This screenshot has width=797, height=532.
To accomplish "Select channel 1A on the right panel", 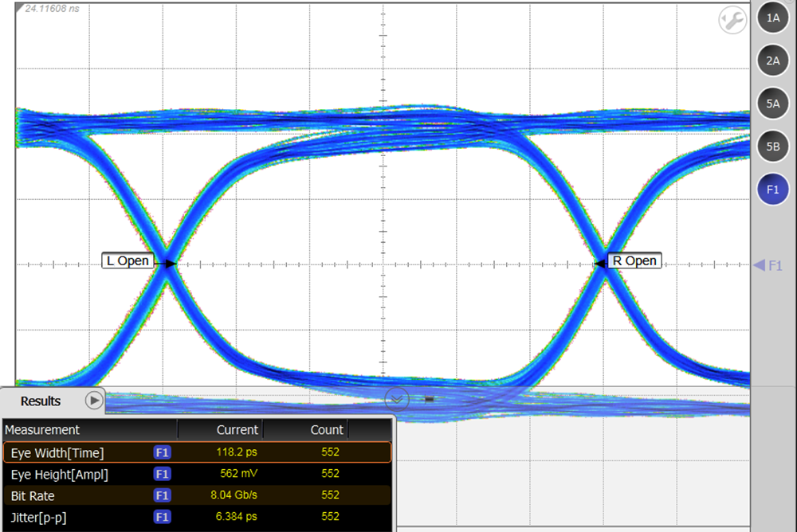I will coord(772,18).
